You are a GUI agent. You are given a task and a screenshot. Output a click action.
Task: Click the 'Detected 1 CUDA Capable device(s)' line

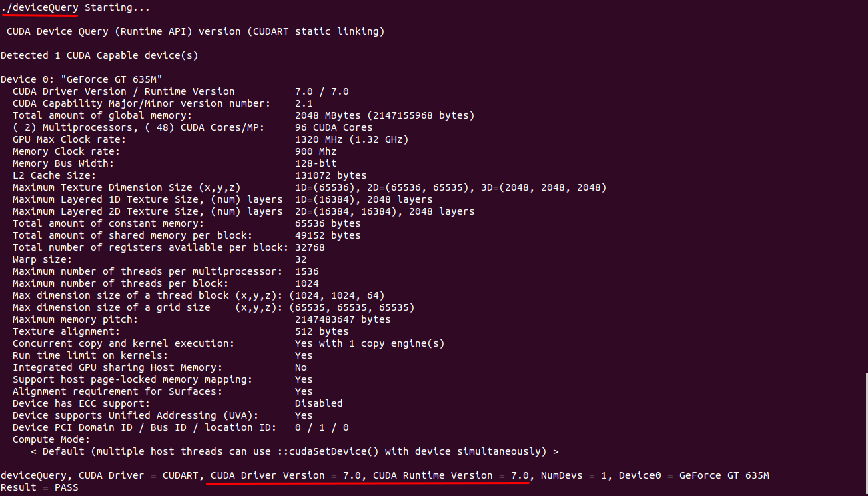coord(99,55)
